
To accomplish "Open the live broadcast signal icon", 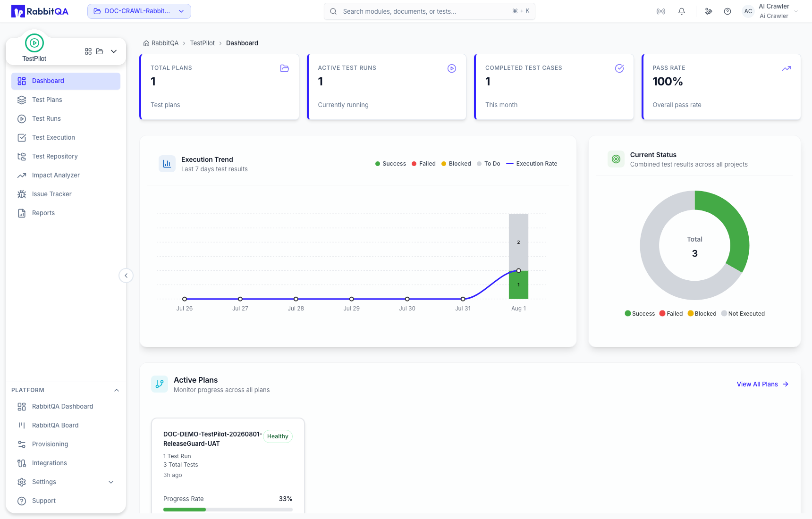I will (x=661, y=11).
